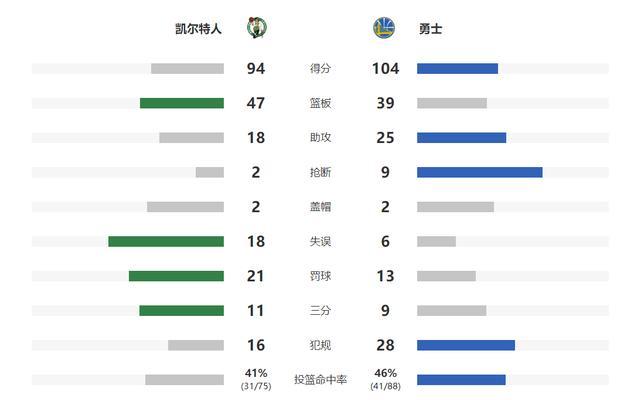Viewport: 641px width, 400px height.
Task: Click the blue Warriors steals bar
Action: click(480, 172)
